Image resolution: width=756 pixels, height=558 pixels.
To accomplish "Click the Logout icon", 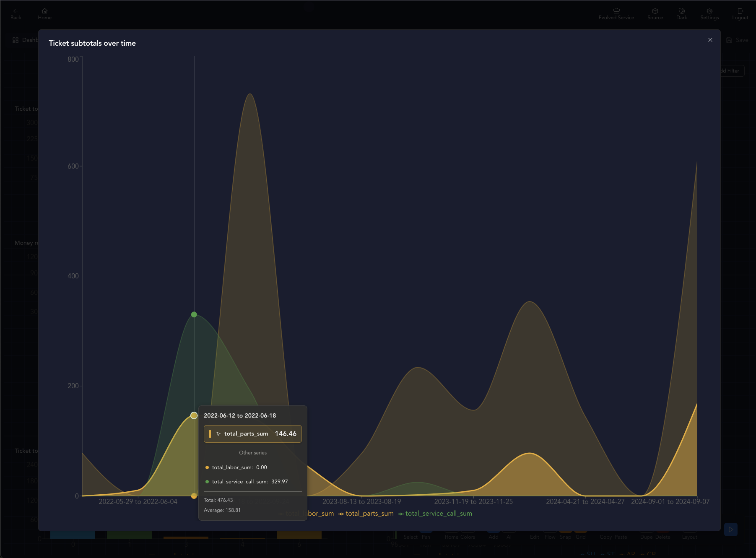I will [x=740, y=11].
